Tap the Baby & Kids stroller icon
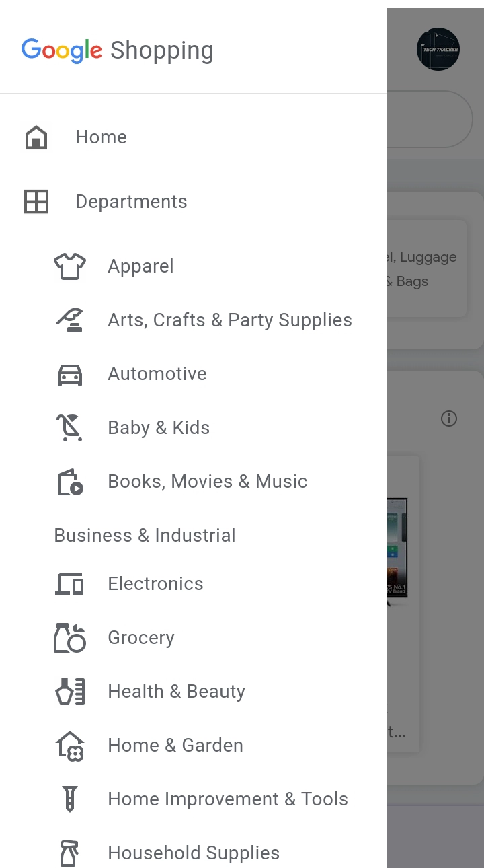 [x=70, y=428]
